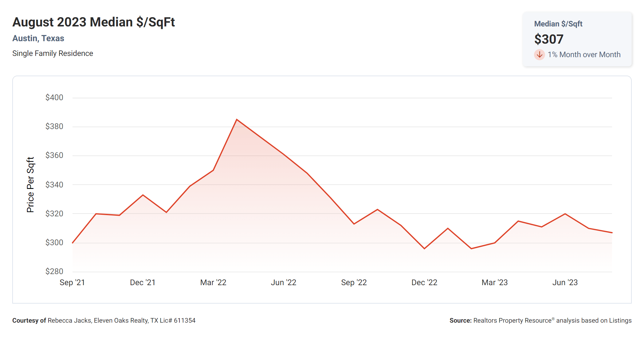This screenshot has width=644, height=338.
Task: Click the Sep '22 x-axis label
Action: pos(354,282)
